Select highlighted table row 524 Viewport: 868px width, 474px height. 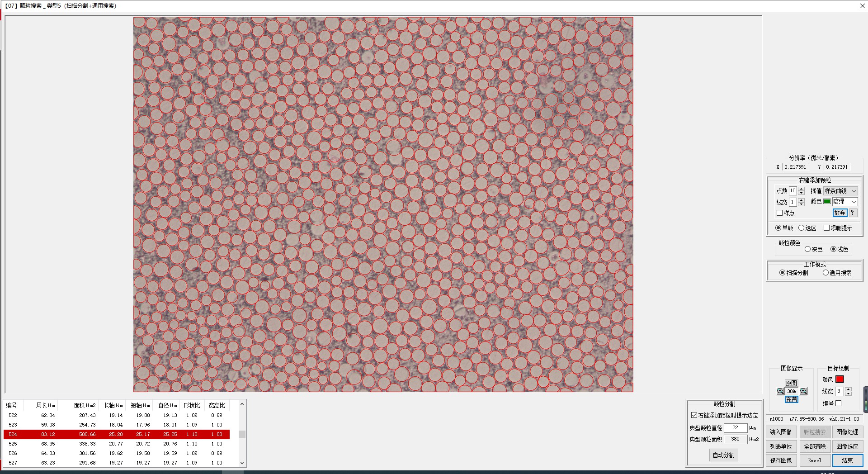pyautogui.click(x=117, y=434)
